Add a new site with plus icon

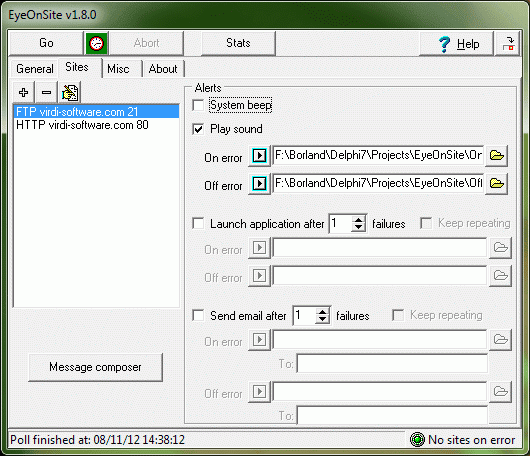[24, 92]
